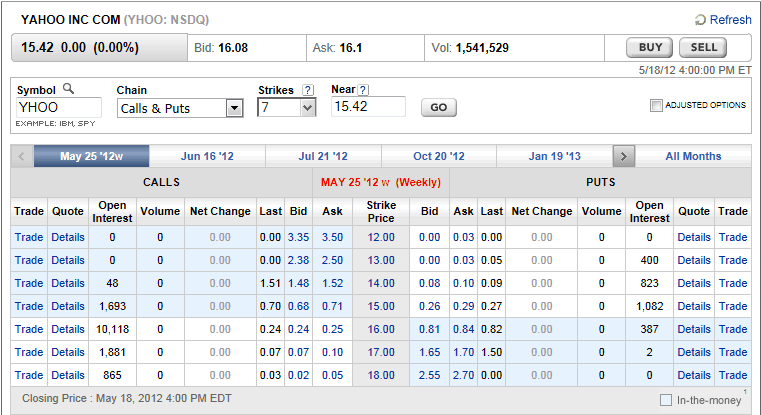The image size is (761, 415).
Task: Open put Details for 13.00 strike
Action: click(694, 260)
